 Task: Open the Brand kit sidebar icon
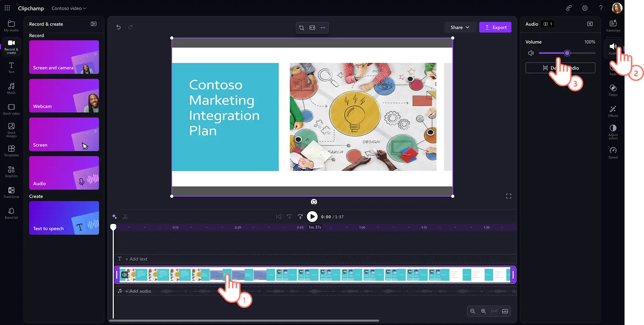11,213
